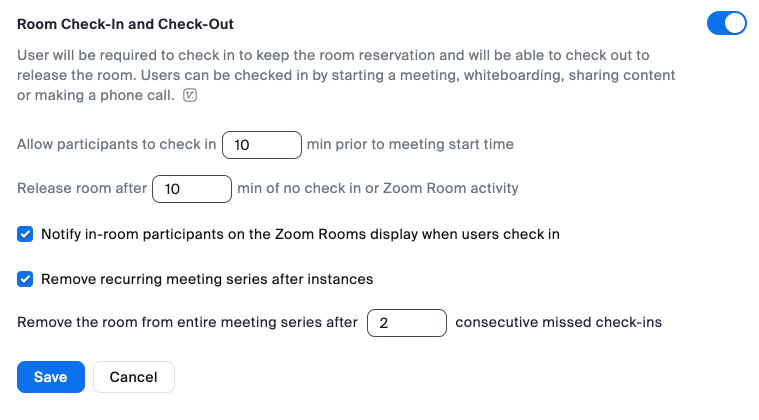Click Allow participants to check in label
Image resolution: width=759 pixels, height=420 pixels.
pyautogui.click(x=117, y=144)
